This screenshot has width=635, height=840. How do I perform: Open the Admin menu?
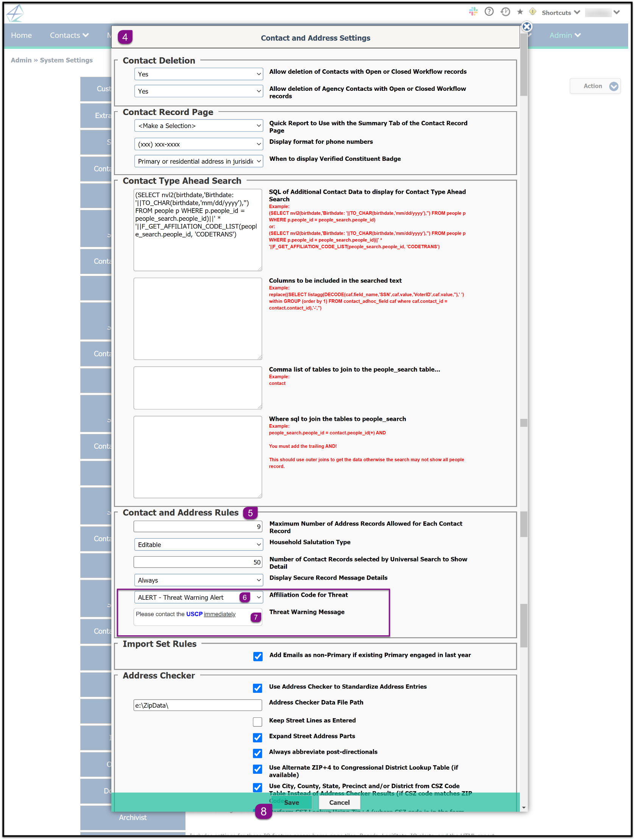(565, 35)
